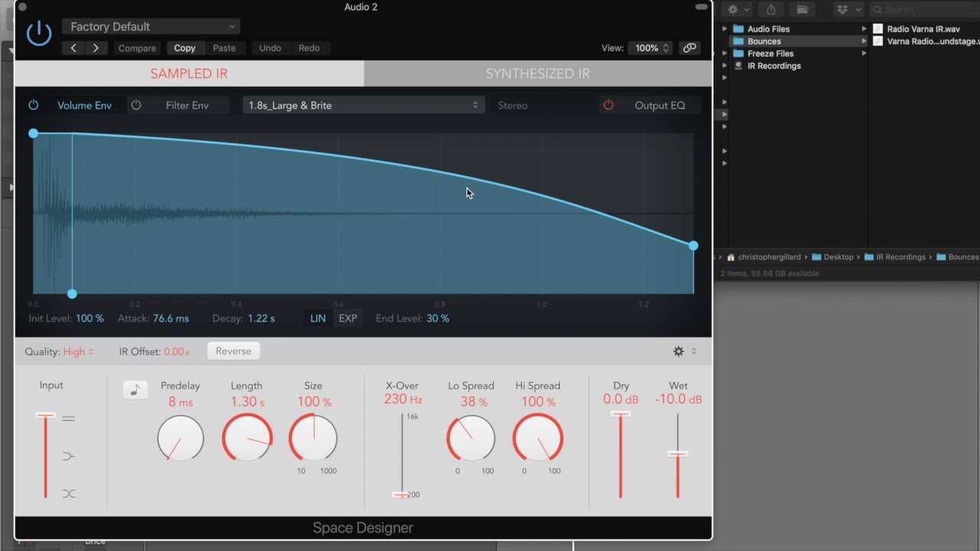This screenshot has height=551, width=980.
Task: Open the Finder action gear menu
Action: pyautogui.click(x=737, y=9)
